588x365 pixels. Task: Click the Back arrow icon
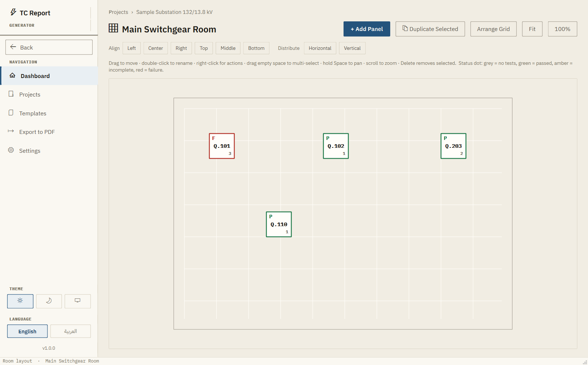tap(13, 47)
